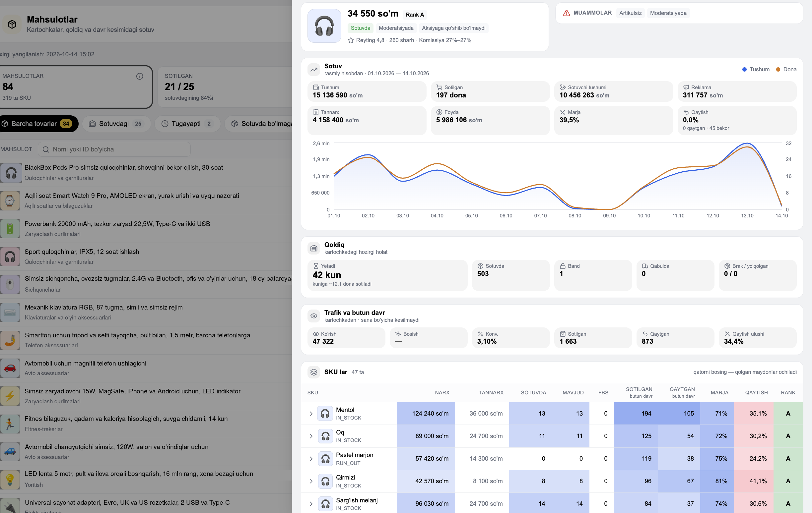Click the truck icon in Qabulda card
This screenshot has height=513, width=812.
point(645,266)
